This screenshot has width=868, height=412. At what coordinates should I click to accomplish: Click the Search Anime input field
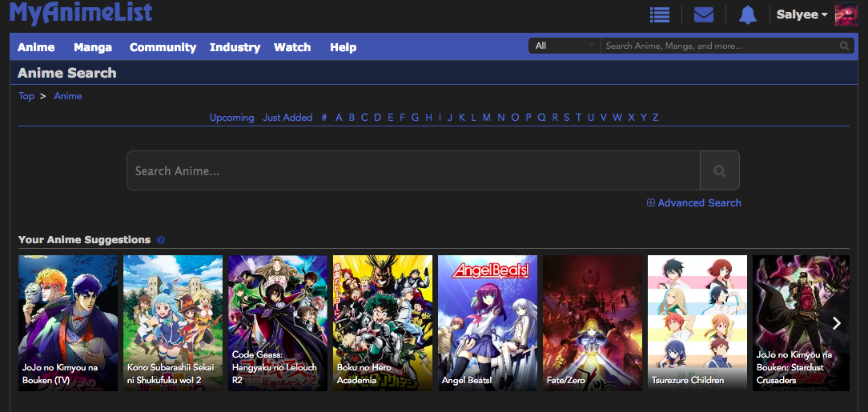(413, 170)
